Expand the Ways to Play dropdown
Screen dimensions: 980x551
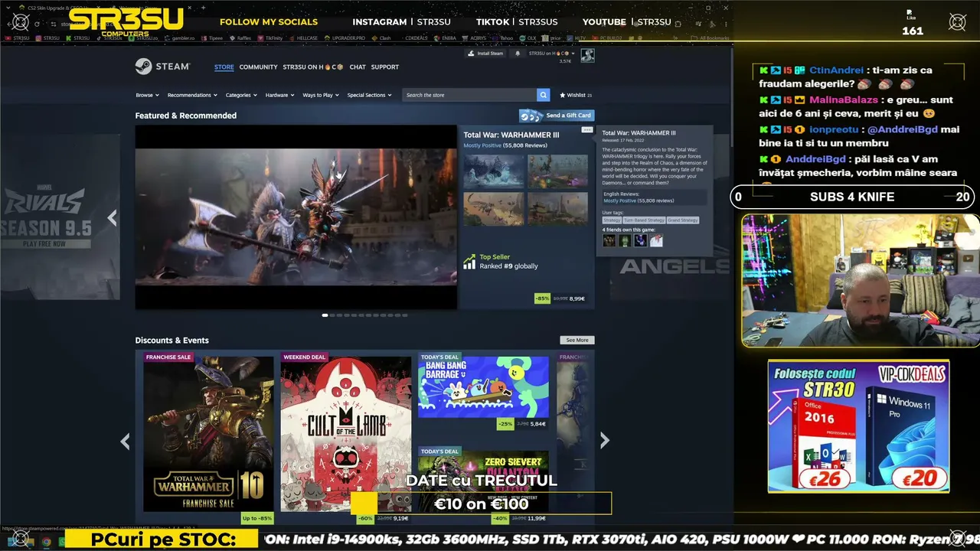(x=321, y=95)
